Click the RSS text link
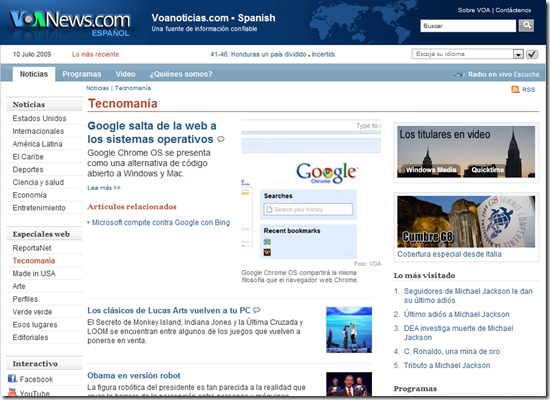This screenshot has width=550, height=400. click(x=529, y=90)
